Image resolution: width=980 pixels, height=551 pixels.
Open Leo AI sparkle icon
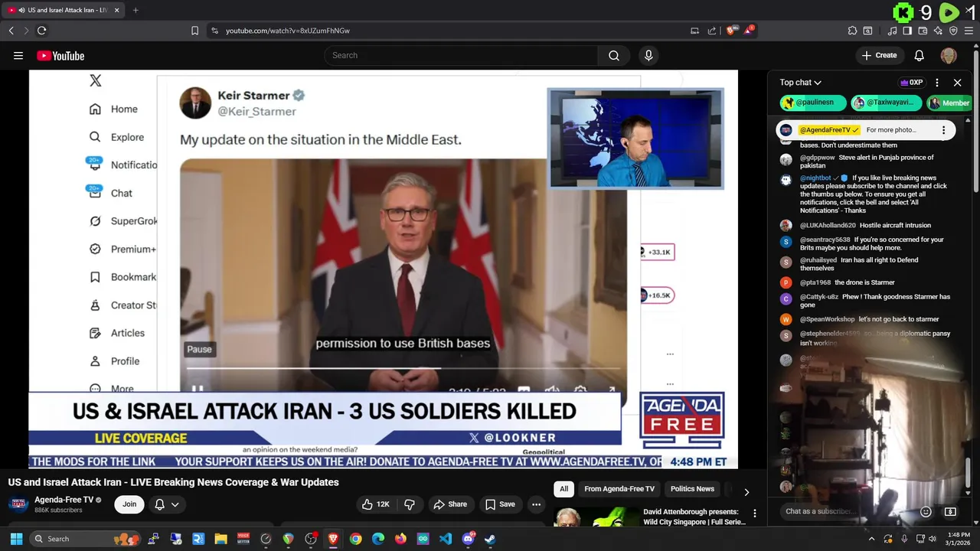(x=938, y=31)
